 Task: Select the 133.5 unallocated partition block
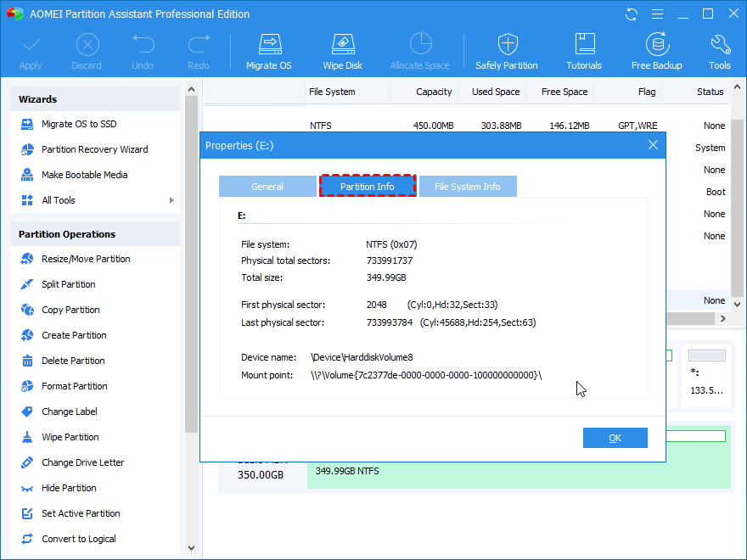(707, 376)
